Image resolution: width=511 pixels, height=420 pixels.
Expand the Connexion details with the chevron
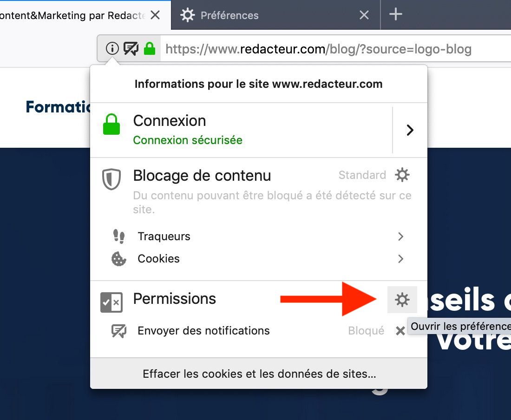coord(409,130)
